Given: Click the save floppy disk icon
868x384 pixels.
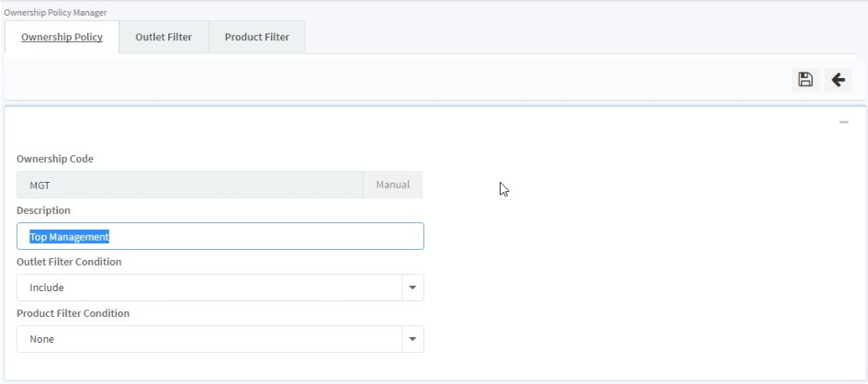Looking at the screenshot, I should point(806,80).
